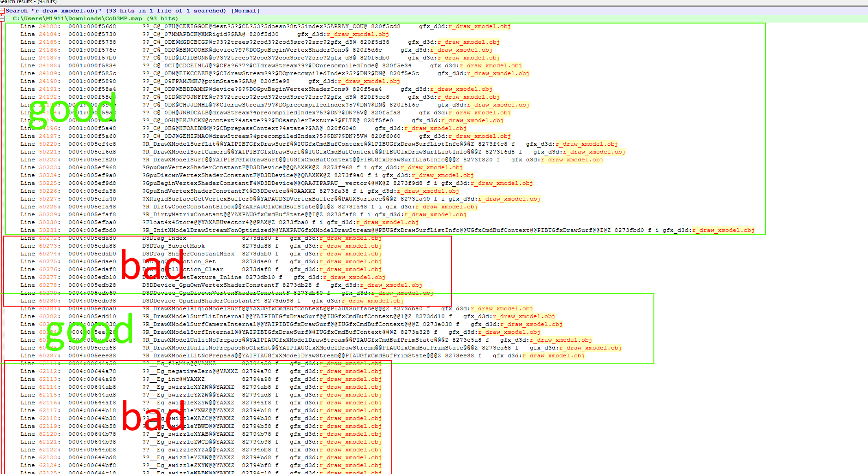
Task: Open result Line 60273 D3DTag_SubsetMask
Action: (201, 246)
